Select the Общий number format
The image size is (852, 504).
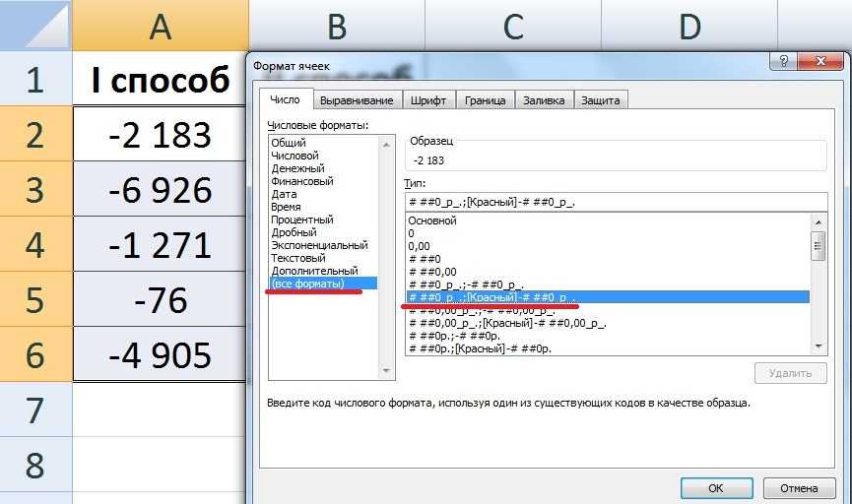[323, 143]
